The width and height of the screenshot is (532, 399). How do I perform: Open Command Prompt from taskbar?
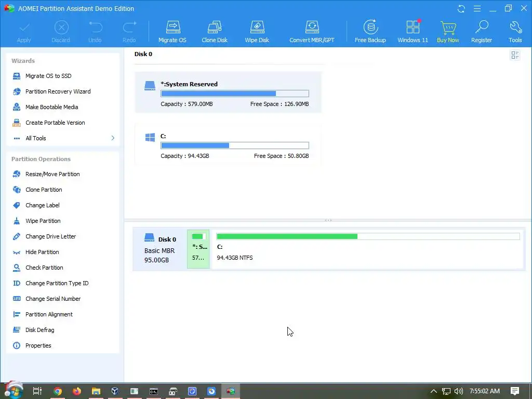tap(154, 391)
